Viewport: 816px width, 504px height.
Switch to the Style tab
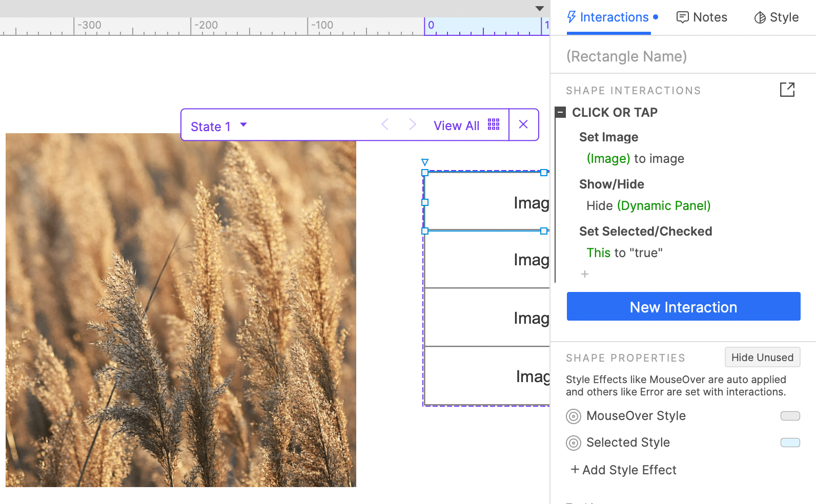coord(776,17)
